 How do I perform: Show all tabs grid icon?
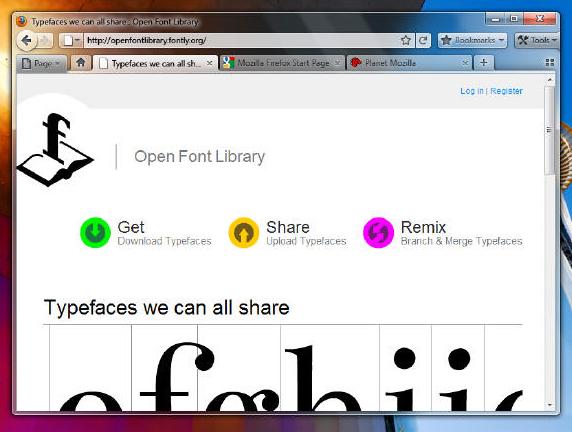tap(549, 63)
